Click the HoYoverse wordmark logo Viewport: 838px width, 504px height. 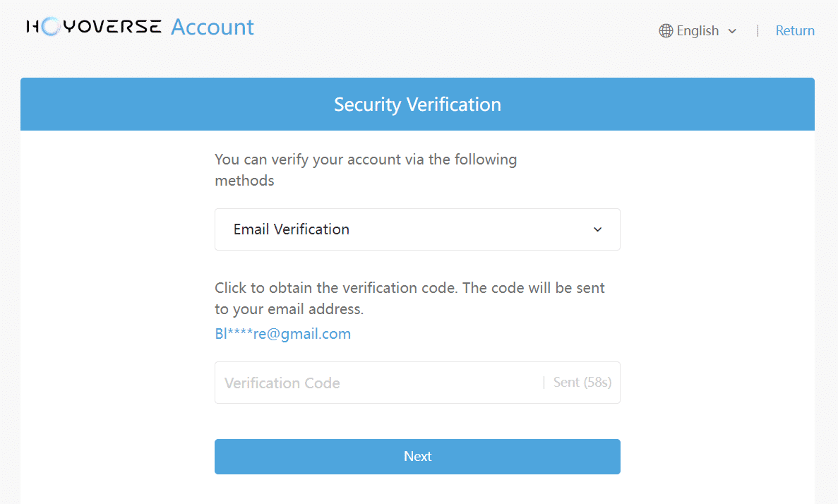93,26
